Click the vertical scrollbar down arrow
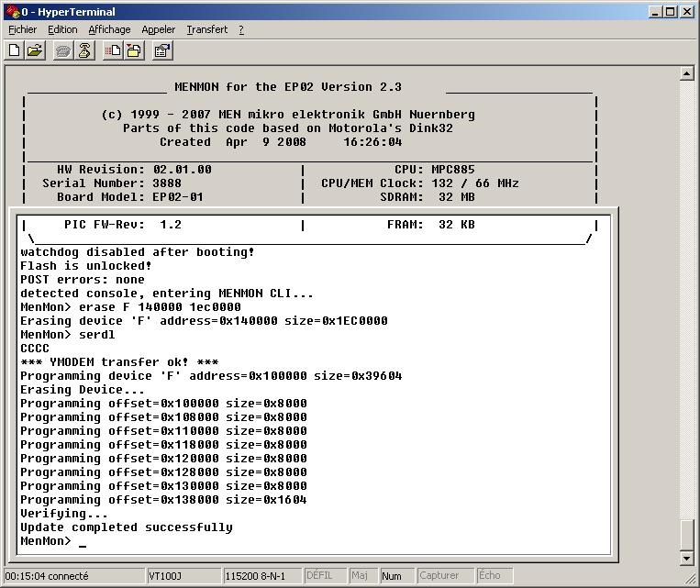Viewport: 700px width, 588px height. click(686, 558)
